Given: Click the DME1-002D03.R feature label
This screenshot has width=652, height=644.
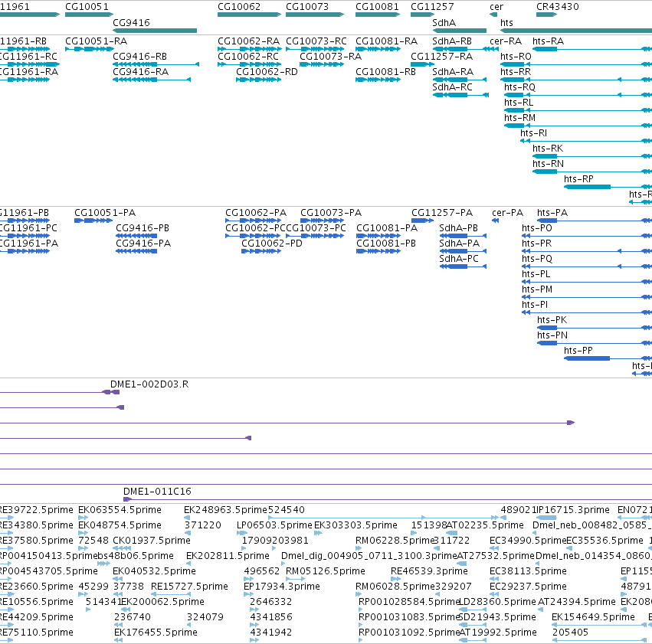Looking at the screenshot, I should 149,384.
